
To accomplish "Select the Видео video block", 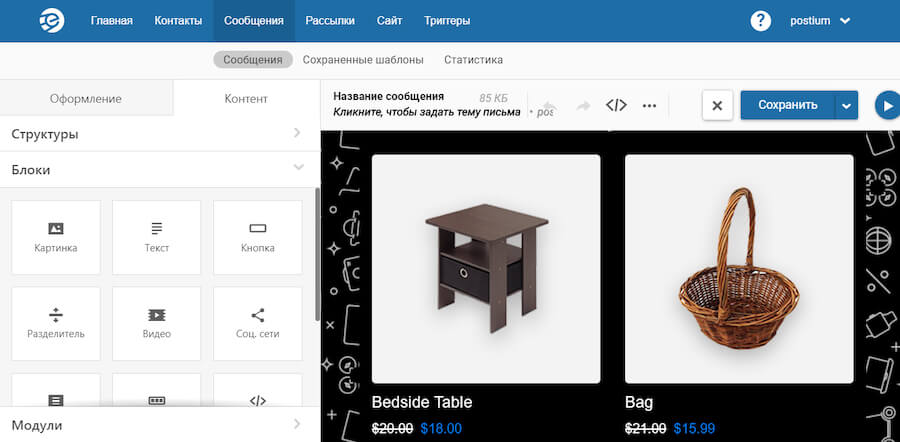I will [156, 323].
